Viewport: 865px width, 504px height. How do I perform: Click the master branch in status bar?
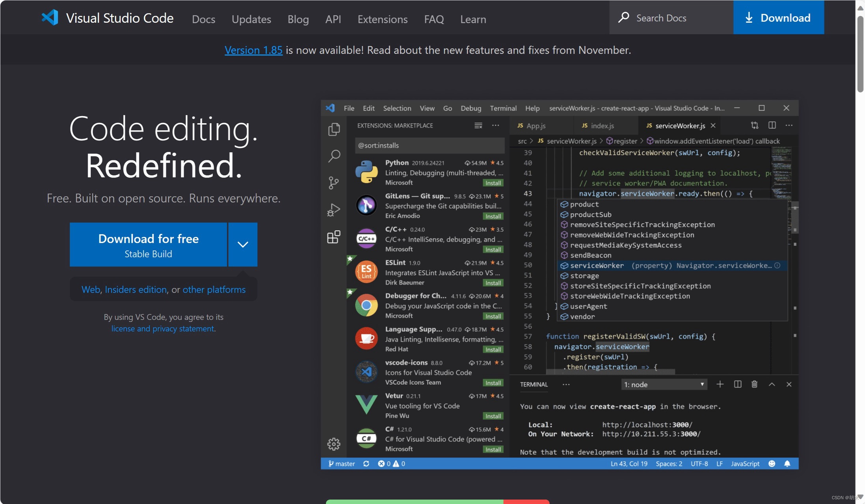tap(341, 463)
